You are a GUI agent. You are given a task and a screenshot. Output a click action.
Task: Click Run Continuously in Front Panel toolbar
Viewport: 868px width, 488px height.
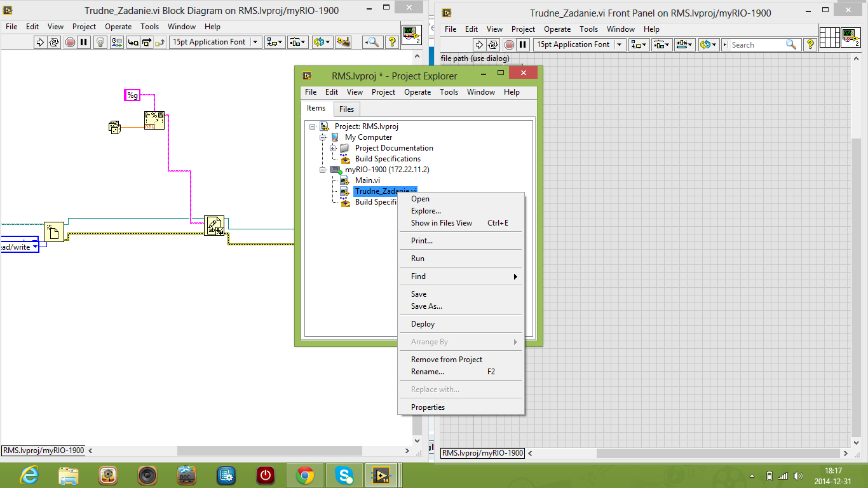(x=494, y=44)
